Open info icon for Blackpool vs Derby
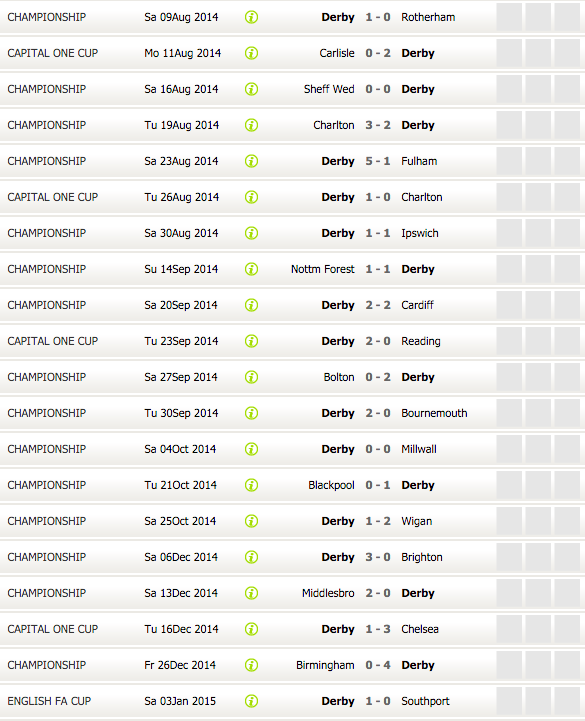This screenshot has width=585, height=721. [x=251, y=485]
